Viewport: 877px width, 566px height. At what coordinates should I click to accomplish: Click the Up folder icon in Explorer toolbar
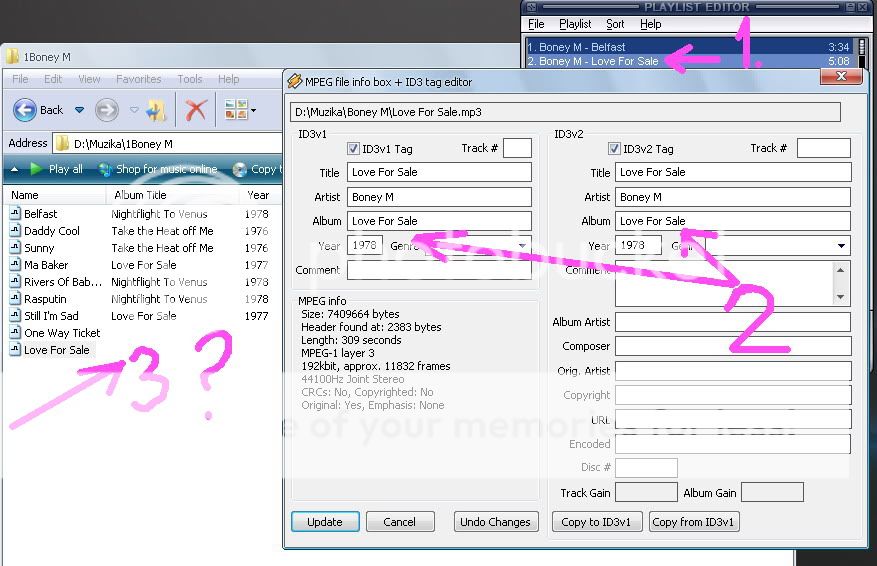[156, 110]
